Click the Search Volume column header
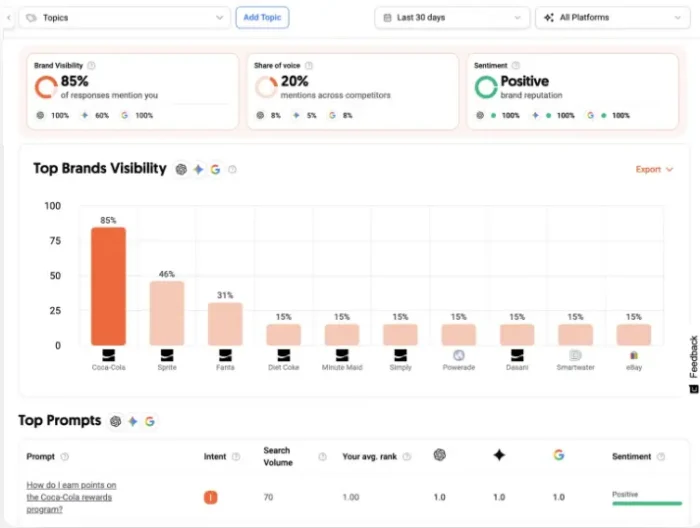The image size is (700, 528). point(278,457)
